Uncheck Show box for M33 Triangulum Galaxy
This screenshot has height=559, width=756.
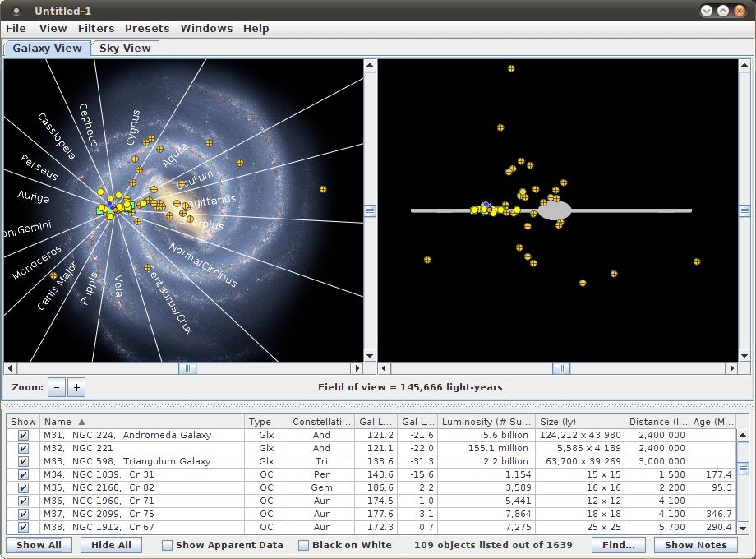click(x=23, y=461)
